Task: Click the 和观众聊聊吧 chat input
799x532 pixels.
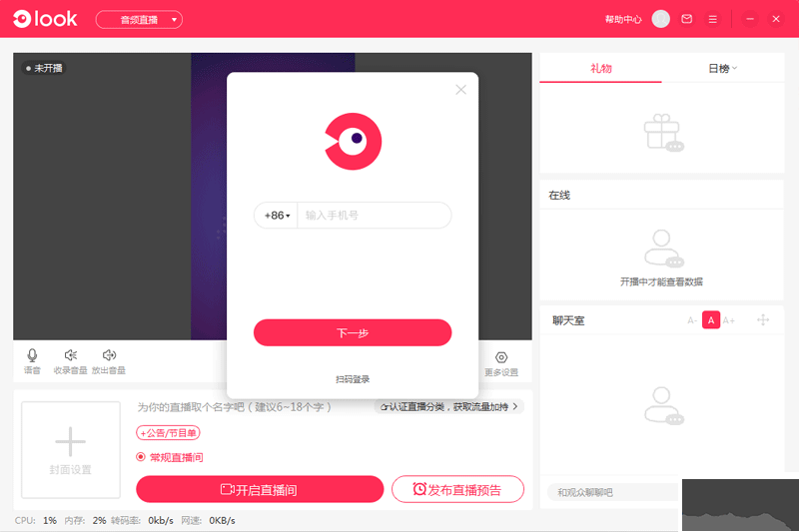Action: [614, 492]
